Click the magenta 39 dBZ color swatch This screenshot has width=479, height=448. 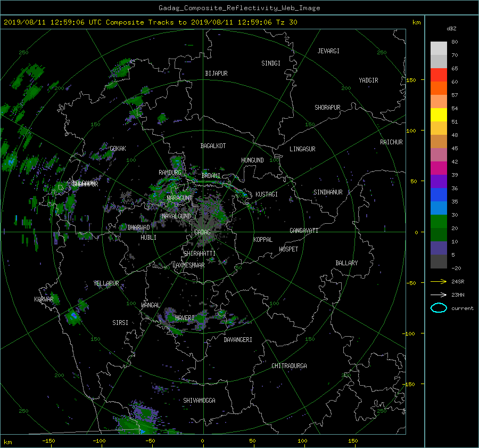439,168
